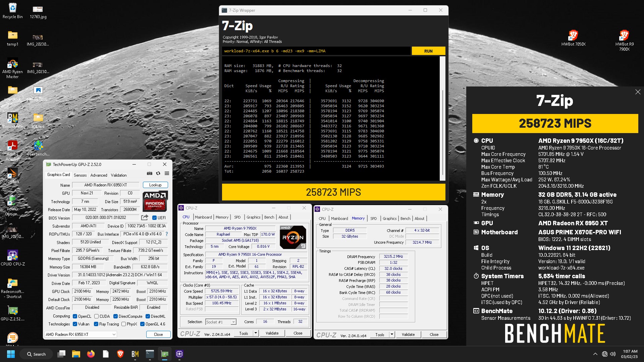Screen dimensions: 644x362
Task: Click BIOS version share/export icon in GPU-Z
Action: coord(145,218)
